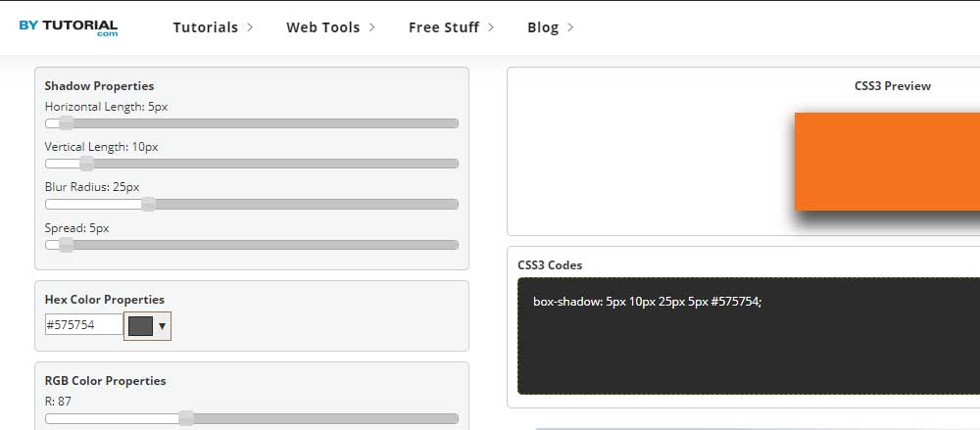The image size is (980, 430).
Task: Click the Horizontal Length slider handle
Action: pos(67,123)
